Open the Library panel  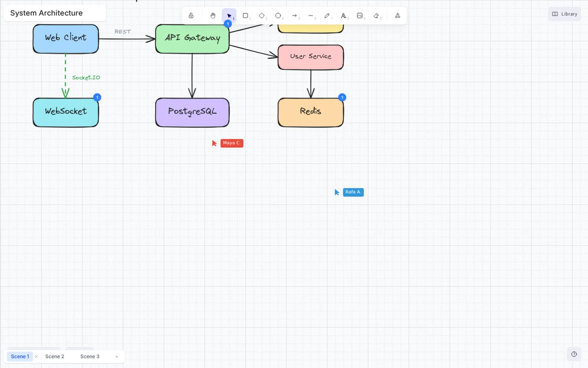point(564,14)
